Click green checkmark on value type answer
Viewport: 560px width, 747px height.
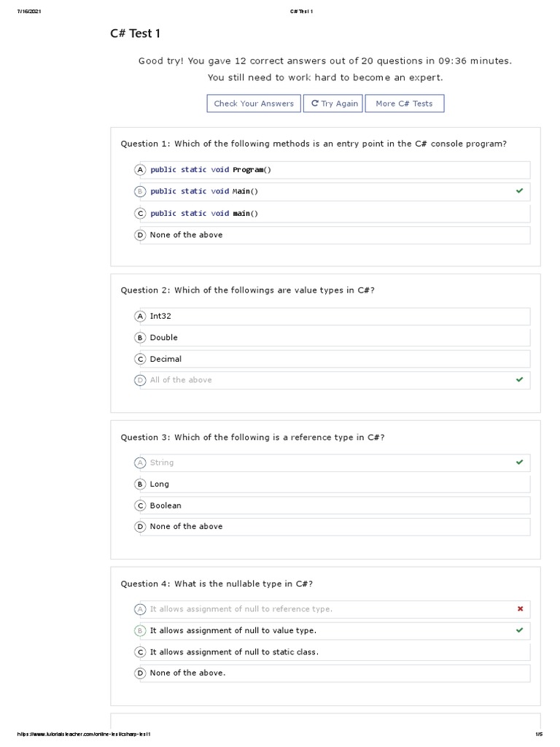point(519,630)
